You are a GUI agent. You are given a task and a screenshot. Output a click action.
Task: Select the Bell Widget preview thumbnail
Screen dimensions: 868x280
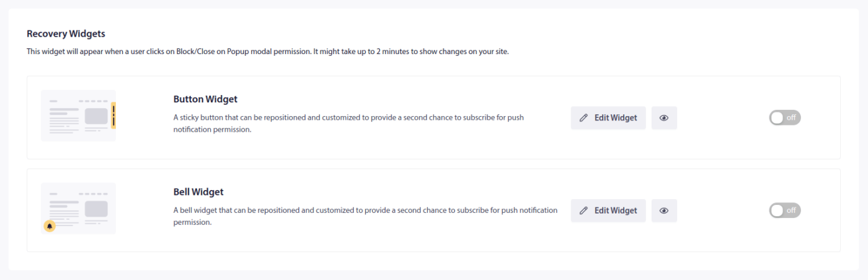78,208
